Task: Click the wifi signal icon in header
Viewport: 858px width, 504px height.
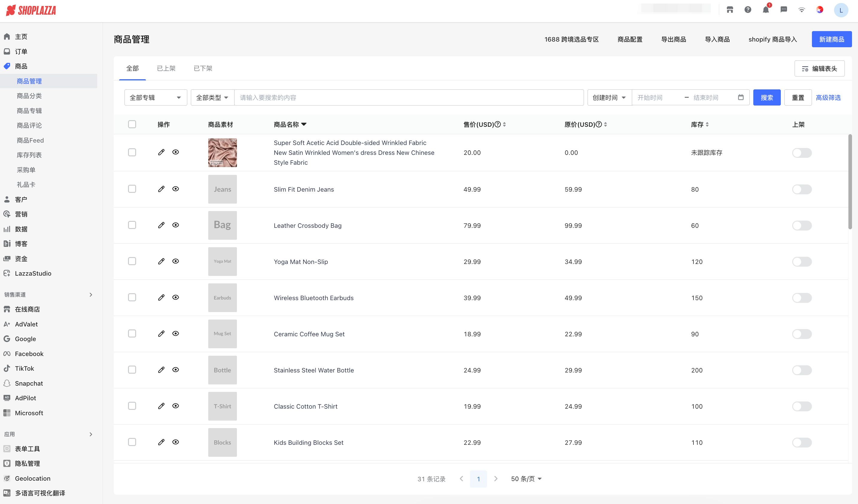Action: [x=802, y=10]
